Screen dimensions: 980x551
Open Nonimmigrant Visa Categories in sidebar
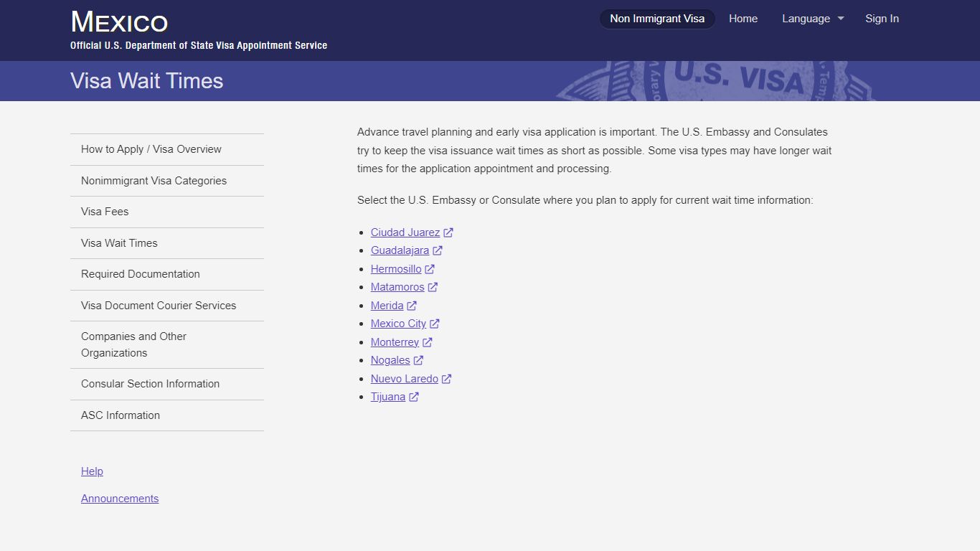[x=167, y=181]
